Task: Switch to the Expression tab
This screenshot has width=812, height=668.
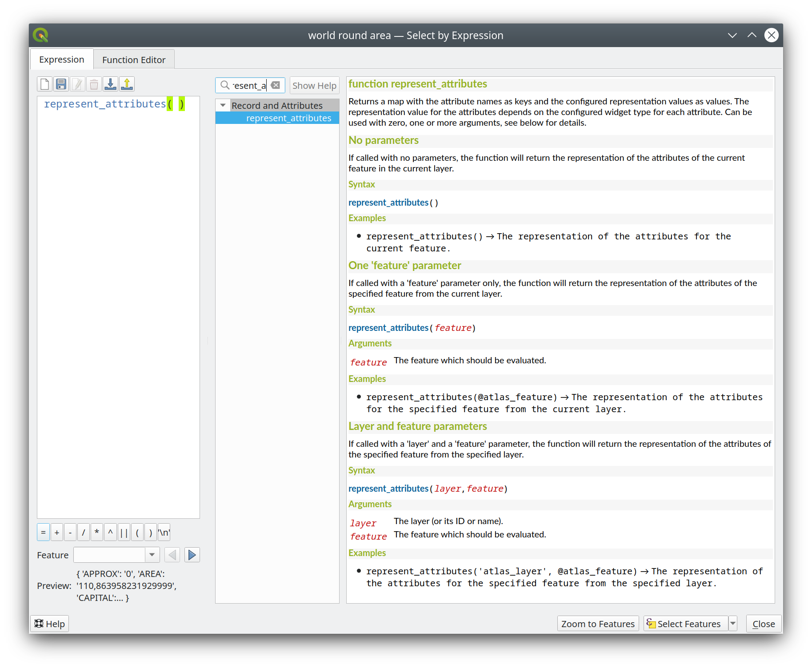Action: click(62, 60)
